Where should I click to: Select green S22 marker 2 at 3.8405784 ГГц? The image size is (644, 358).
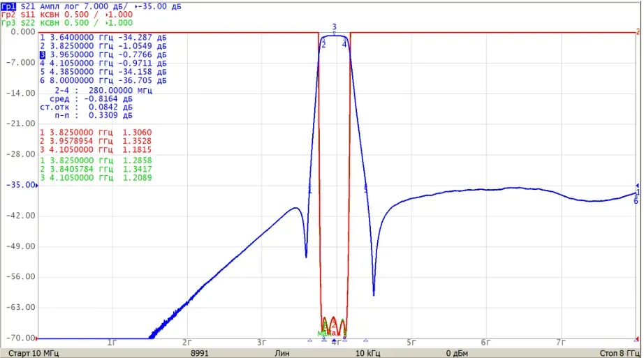point(96,169)
